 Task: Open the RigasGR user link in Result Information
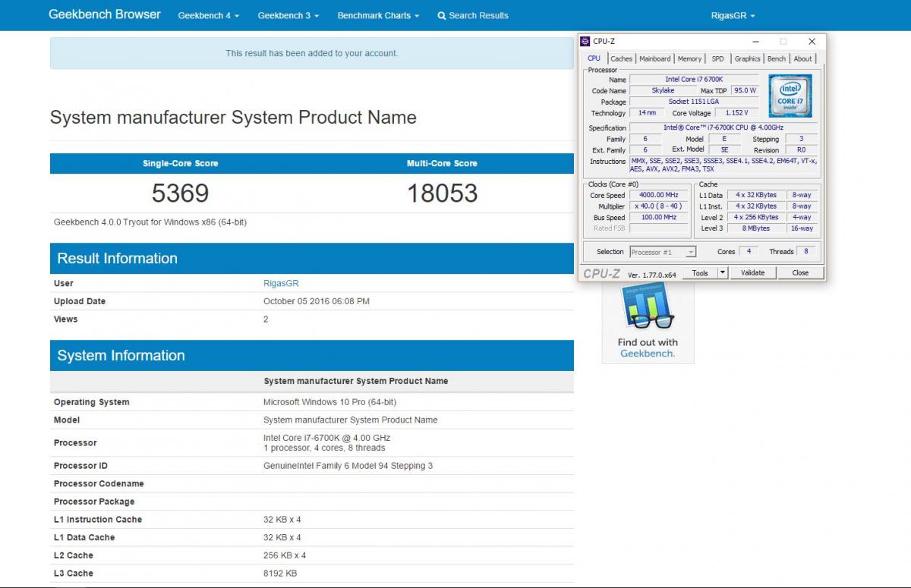tap(281, 283)
